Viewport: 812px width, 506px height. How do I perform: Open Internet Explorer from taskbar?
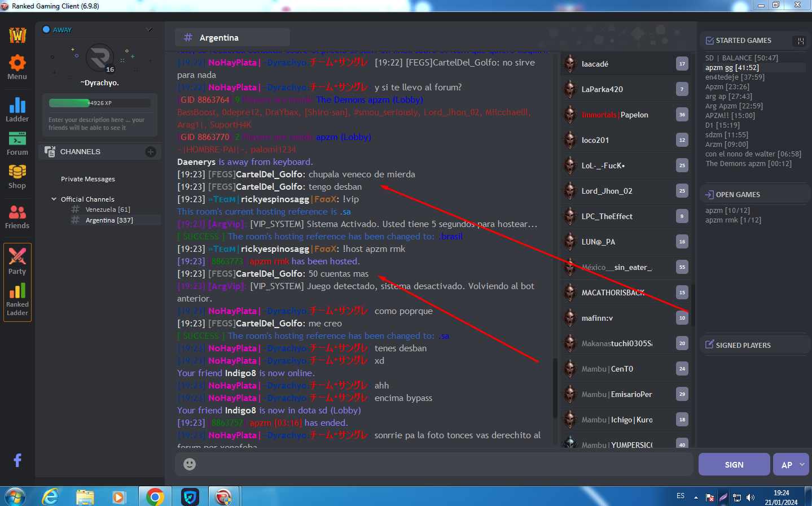click(51, 496)
